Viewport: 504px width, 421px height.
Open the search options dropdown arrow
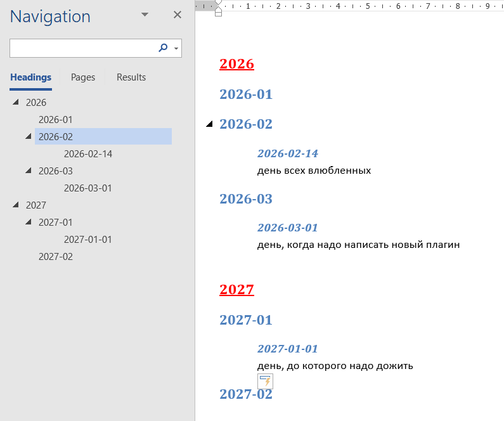[176, 49]
